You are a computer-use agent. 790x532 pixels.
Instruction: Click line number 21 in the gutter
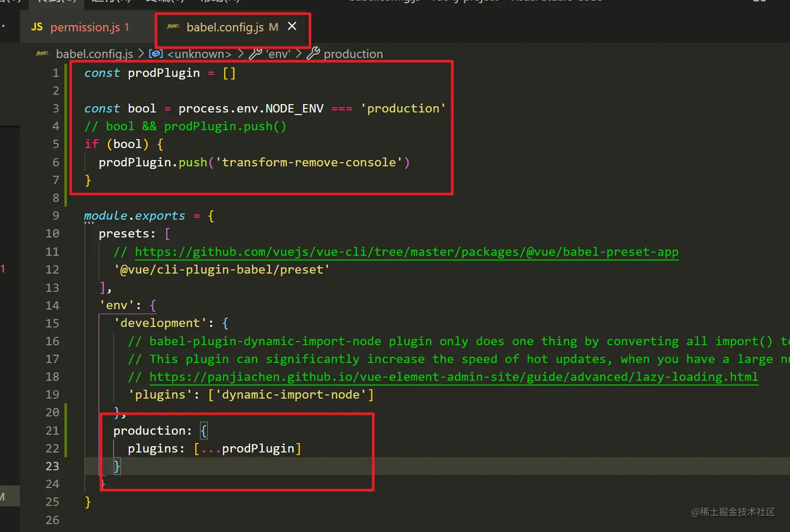pyautogui.click(x=52, y=431)
